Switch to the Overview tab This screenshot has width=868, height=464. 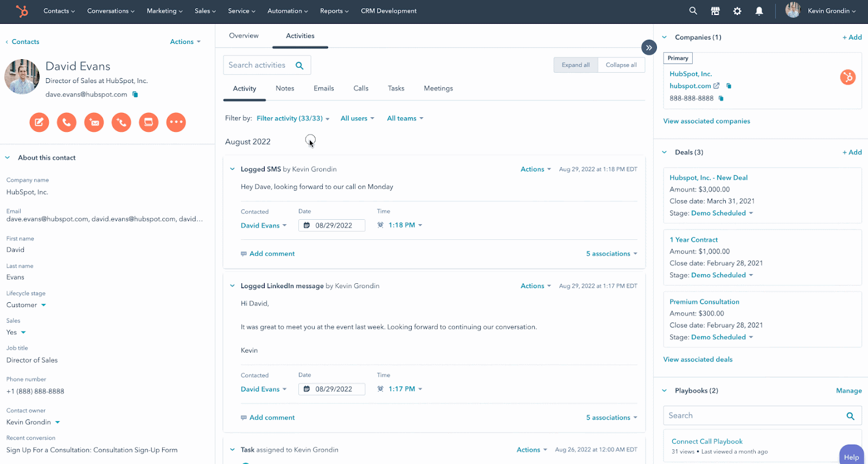[244, 36]
